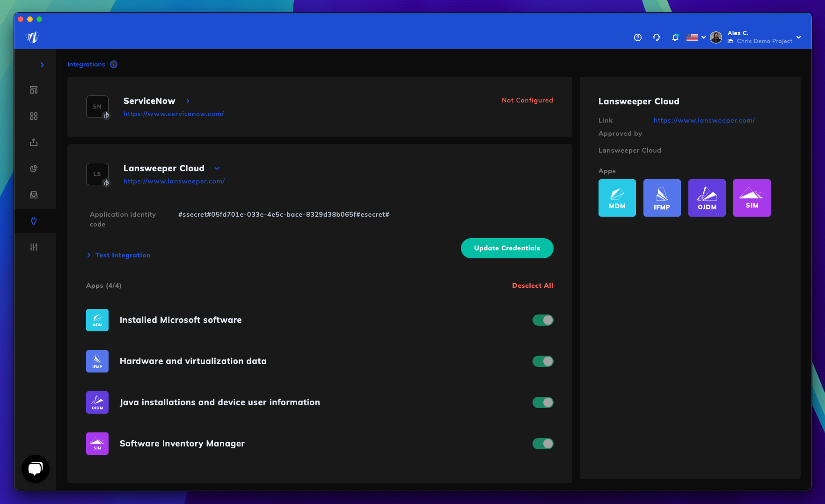825x504 pixels.
Task: Open the lansweeper.com link under Lansweeper Cloud heading
Action: coord(174,181)
